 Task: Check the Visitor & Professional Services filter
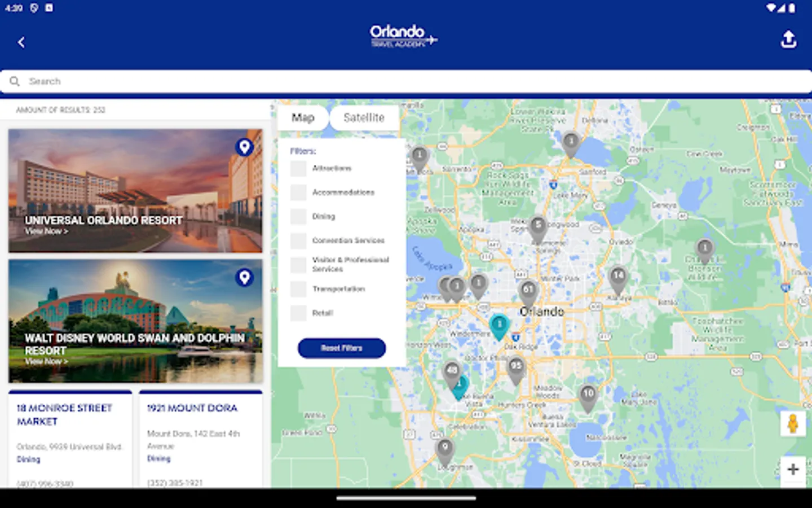(298, 265)
